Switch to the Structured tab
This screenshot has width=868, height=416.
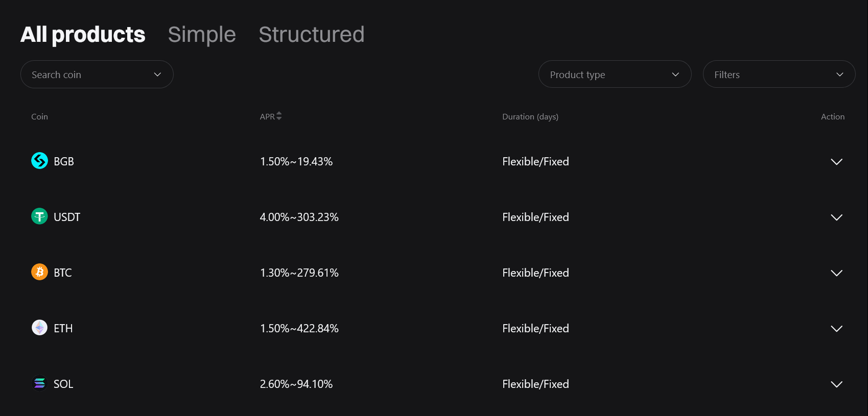[312, 35]
